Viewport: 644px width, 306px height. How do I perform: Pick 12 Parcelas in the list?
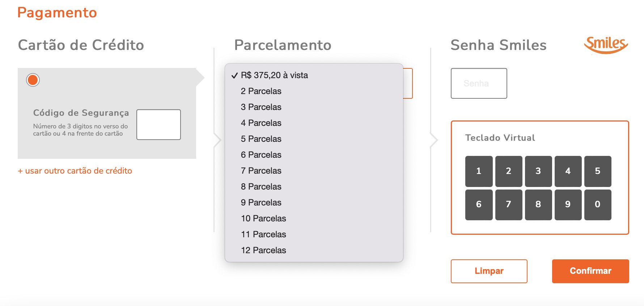point(314,250)
